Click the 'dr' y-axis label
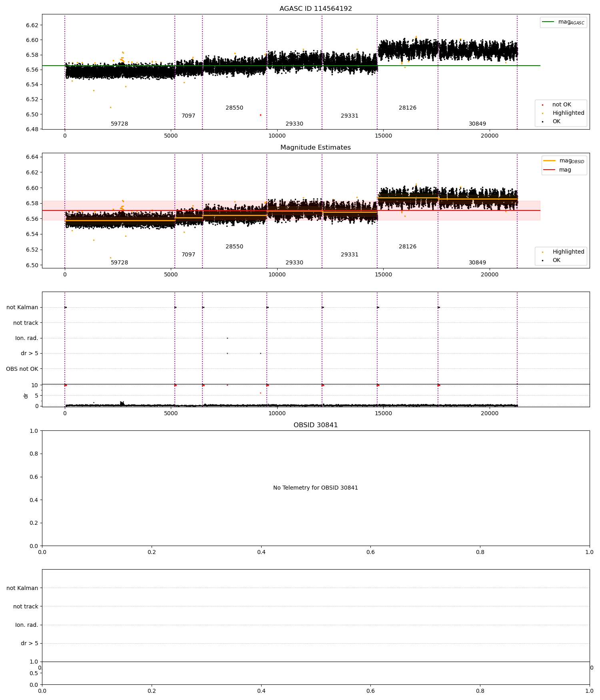The image size is (600, 700). 26,396
